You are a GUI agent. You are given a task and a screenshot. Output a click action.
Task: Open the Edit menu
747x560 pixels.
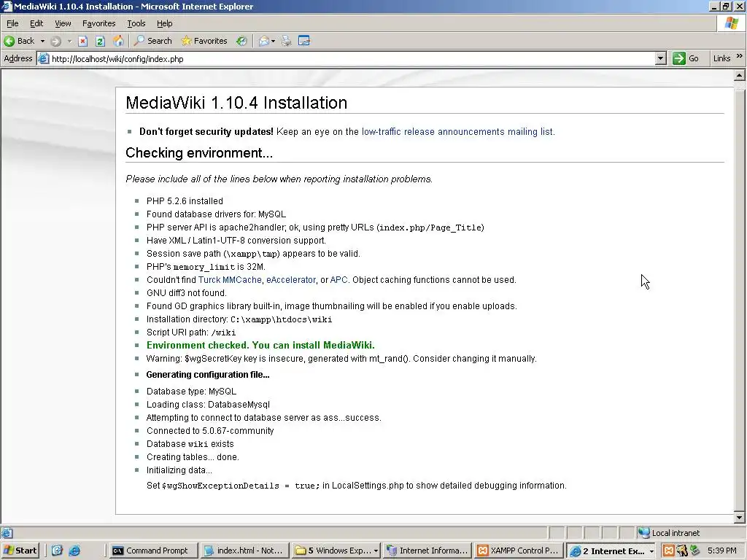pyautogui.click(x=36, y=23)
